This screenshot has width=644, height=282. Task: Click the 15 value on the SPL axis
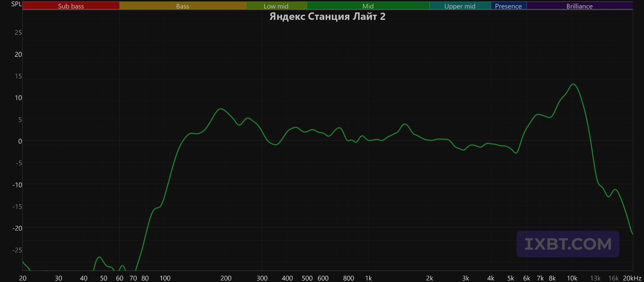coord(18,76)
